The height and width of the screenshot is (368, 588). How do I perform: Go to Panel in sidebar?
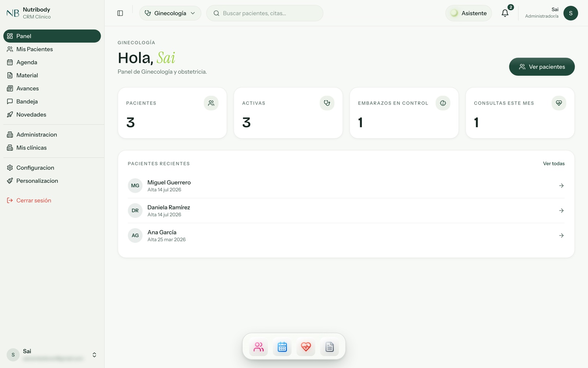coord(52,36)
